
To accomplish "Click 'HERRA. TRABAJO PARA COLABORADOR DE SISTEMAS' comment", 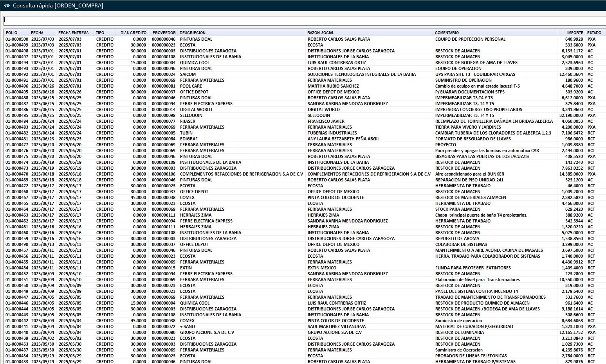I will 487,256.
